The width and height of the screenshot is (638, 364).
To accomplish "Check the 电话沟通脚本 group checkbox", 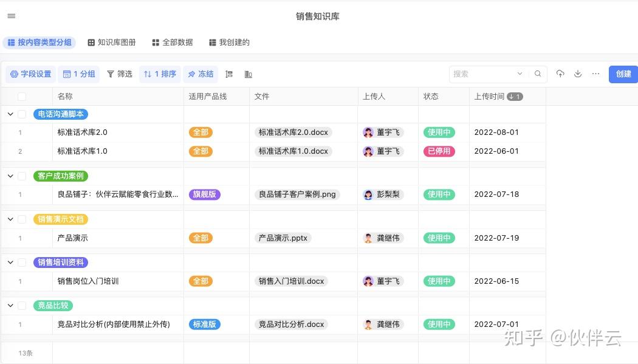I will point(22,114).
